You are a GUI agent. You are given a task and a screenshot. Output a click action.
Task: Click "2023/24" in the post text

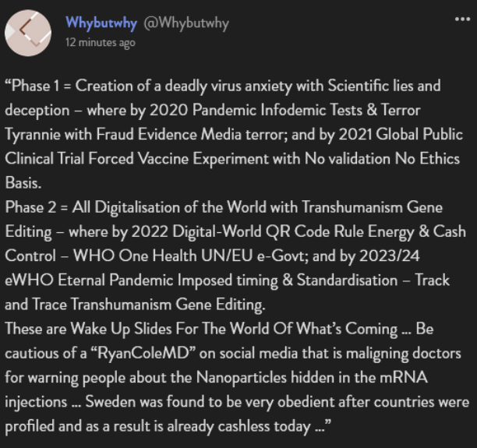[390, 256]
